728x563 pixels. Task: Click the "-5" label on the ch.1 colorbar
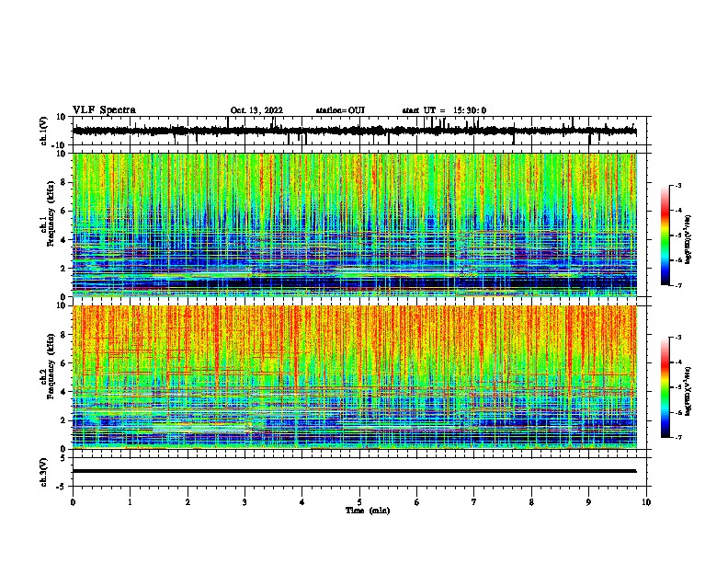click(678, 236)
